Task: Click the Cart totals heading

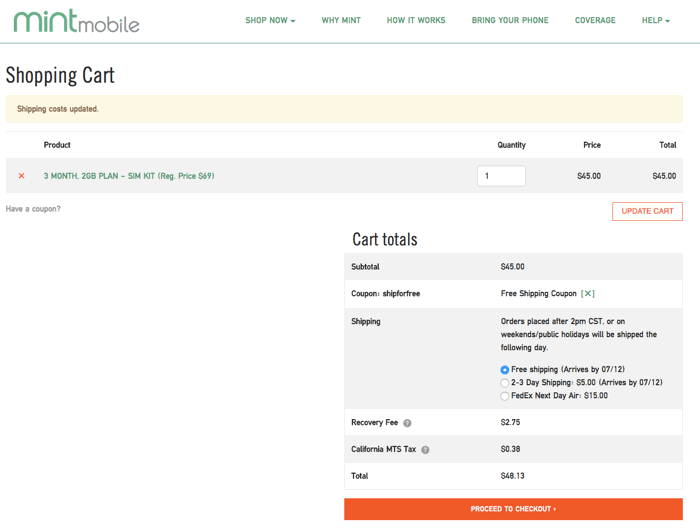Action: click(x=385, y=239)
